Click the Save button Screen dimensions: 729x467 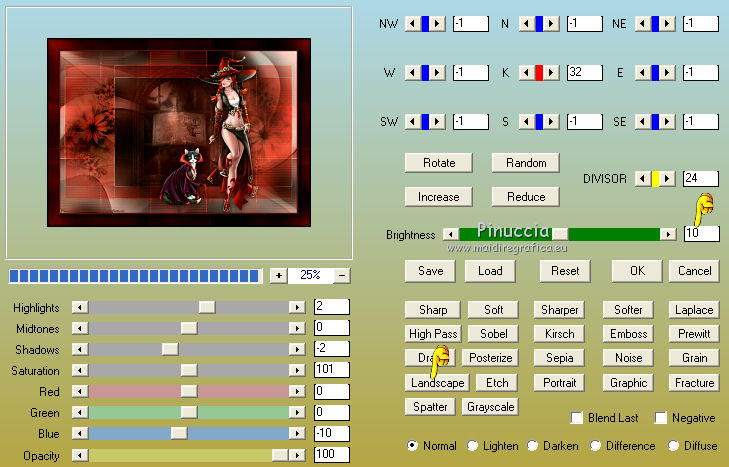point(431,271)
